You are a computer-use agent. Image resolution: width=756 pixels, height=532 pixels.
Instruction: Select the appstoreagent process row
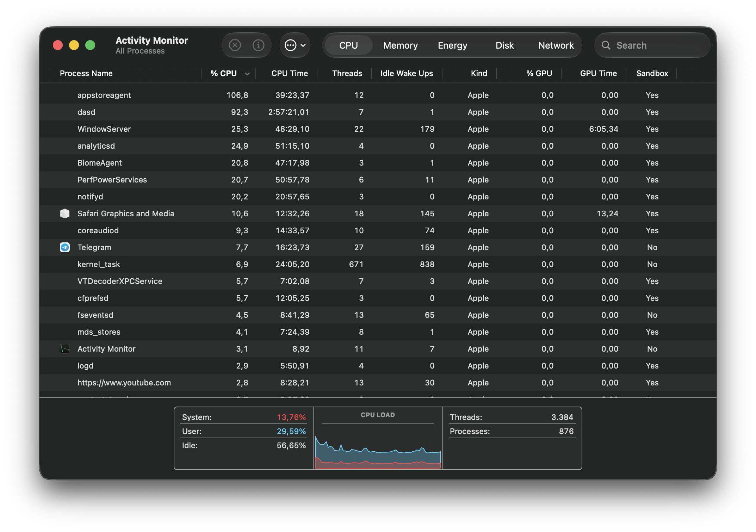pyautogui.click(x=378, y=95)
